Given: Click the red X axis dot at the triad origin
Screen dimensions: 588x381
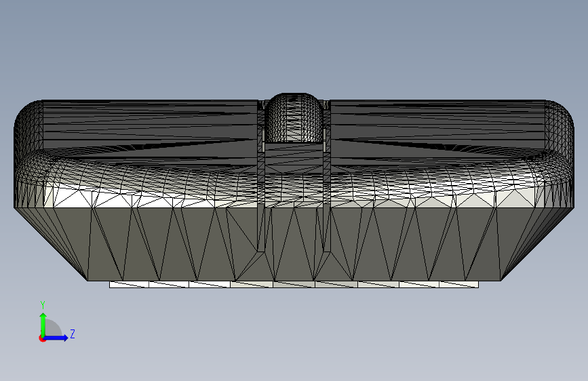Looking at the screenshot, I should point(42,338).
